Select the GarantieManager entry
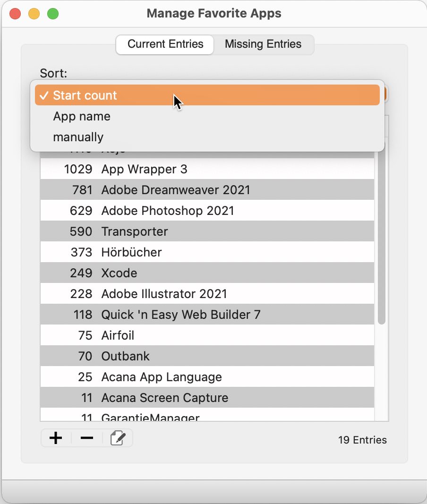Viewport: 427px width, 504px height. 207,415
